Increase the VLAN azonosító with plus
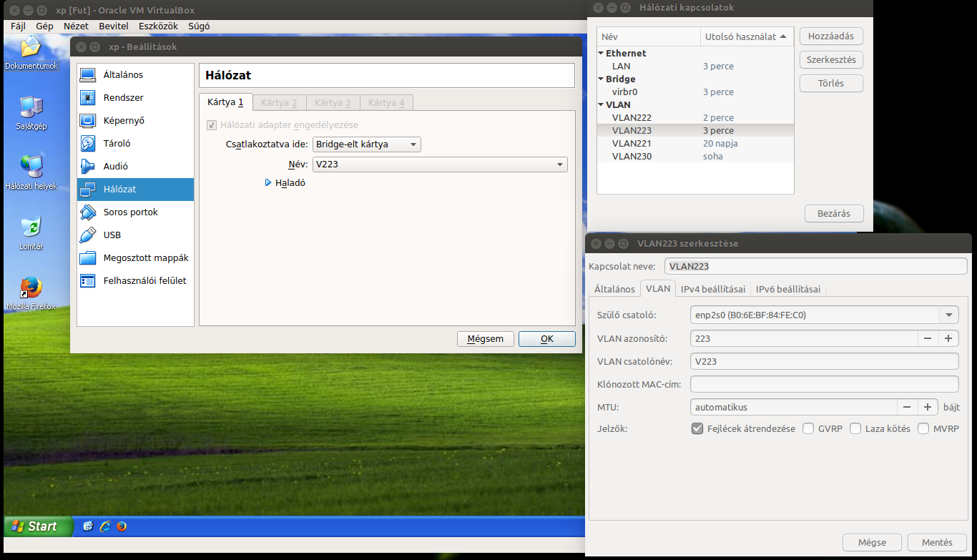The height and width of the screenshot is (560, 977). (948, 338)
